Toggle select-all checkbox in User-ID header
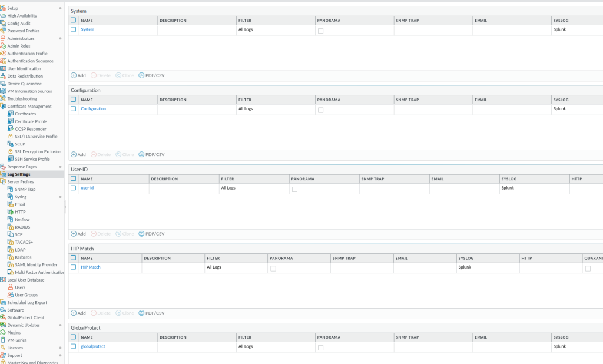Image resolution: width=603 pixels, height=364 pixels. click(x=74, y=178)
